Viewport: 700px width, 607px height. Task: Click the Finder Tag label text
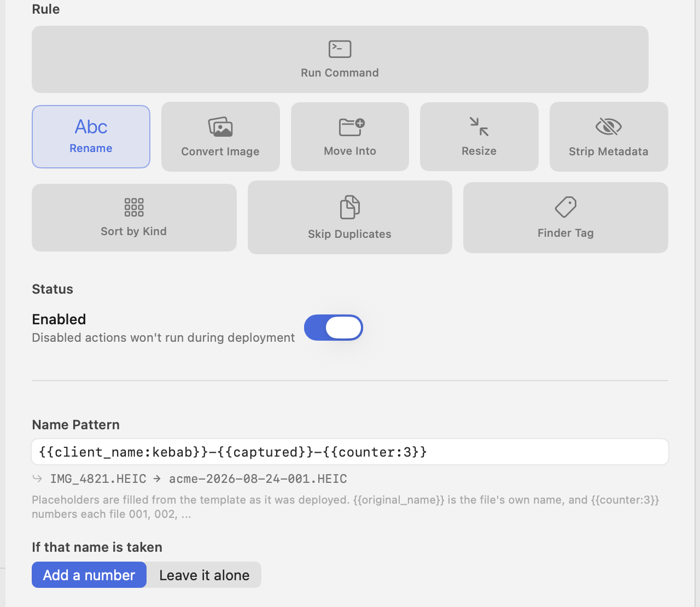point(565,233)
